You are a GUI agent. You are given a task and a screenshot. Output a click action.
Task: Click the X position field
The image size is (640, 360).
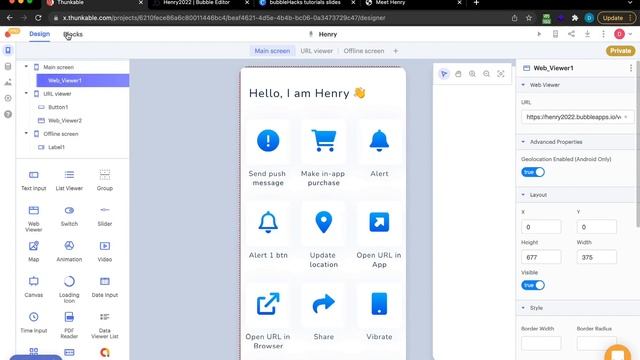pos(541,227)
